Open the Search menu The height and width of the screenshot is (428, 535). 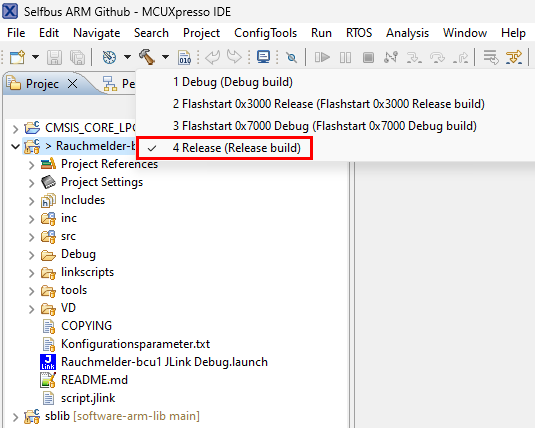pos(151,33)
